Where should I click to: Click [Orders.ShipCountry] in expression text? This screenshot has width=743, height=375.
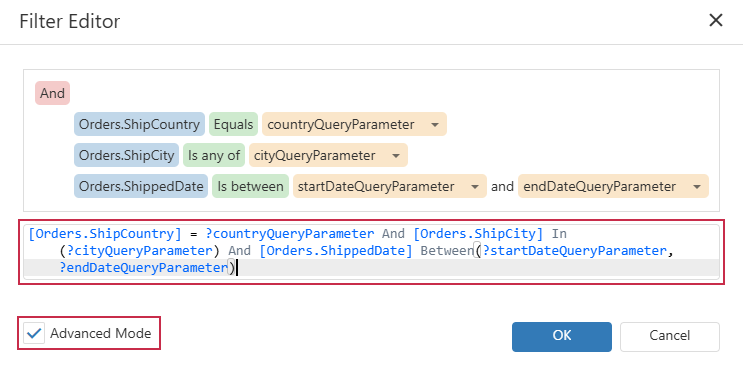105,233
